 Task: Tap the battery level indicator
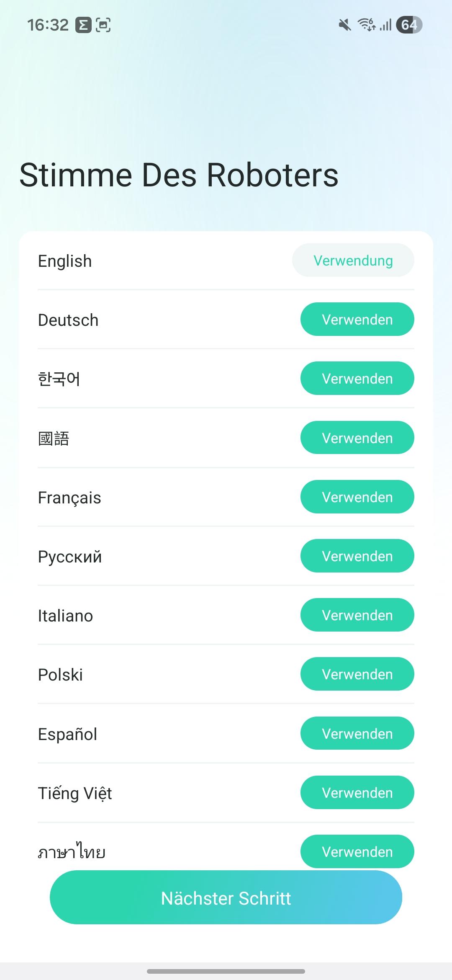(x=409, y=25)
